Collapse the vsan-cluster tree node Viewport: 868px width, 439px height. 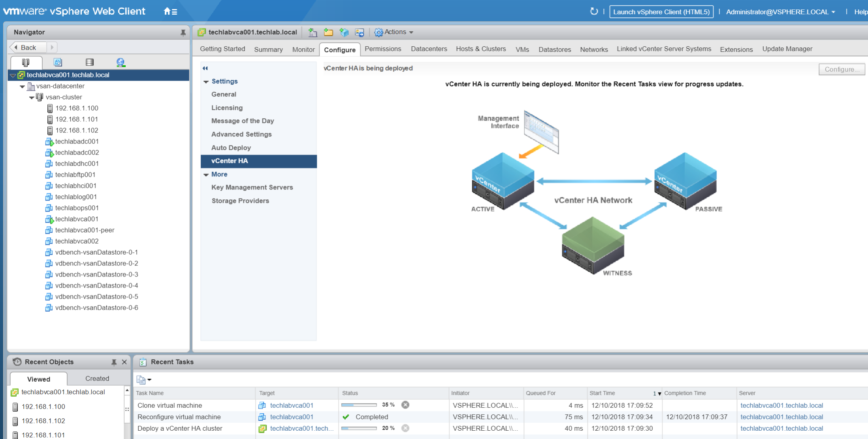(x=32, y=97)
